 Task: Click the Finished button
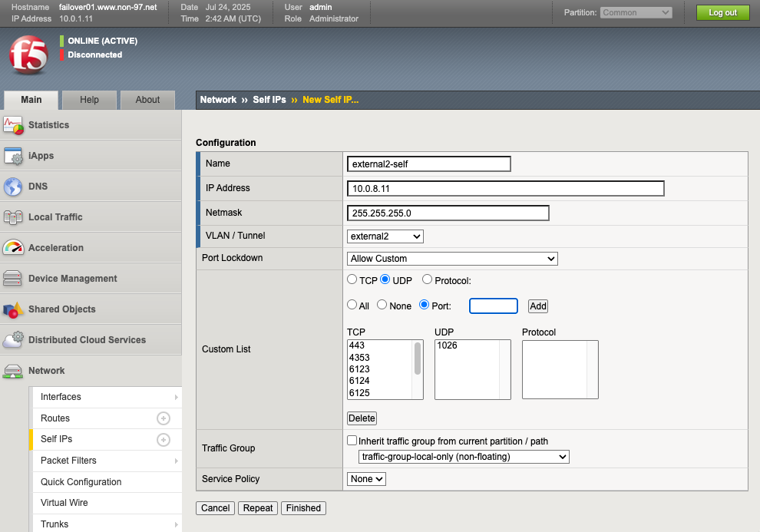(x=303, y=508)
